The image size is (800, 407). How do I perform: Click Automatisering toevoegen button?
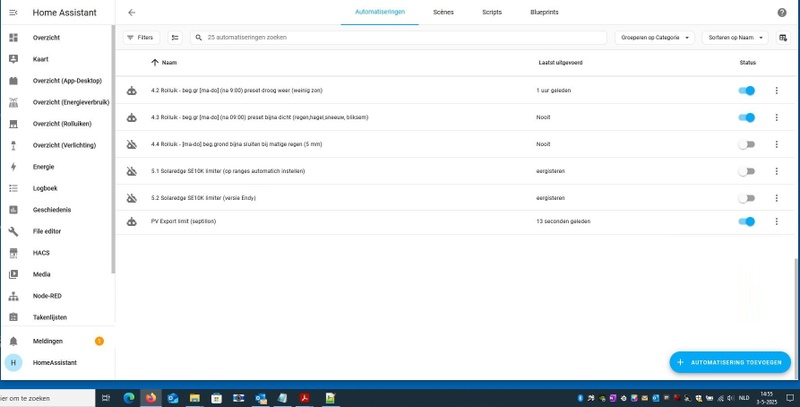730,362
